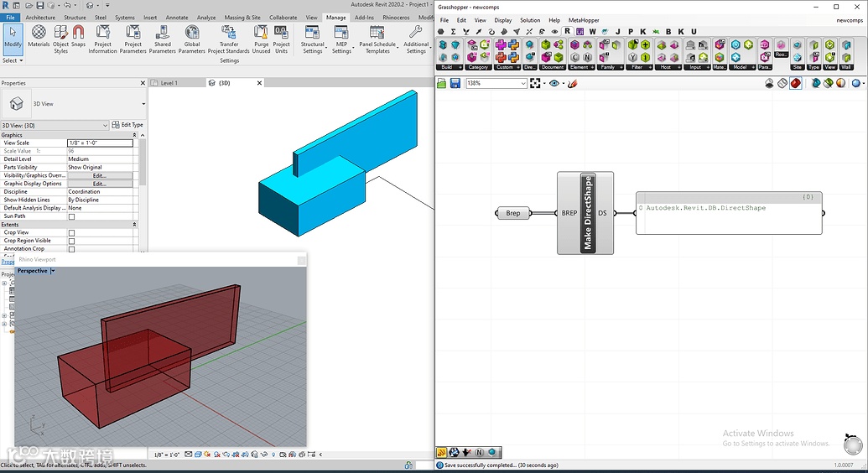Collapse the Extents section in Properties
868x473 pixels.
(134, 225)
